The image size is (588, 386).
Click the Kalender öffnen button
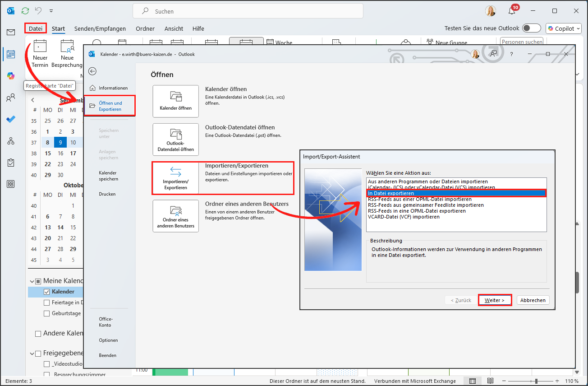click(176, 101)
